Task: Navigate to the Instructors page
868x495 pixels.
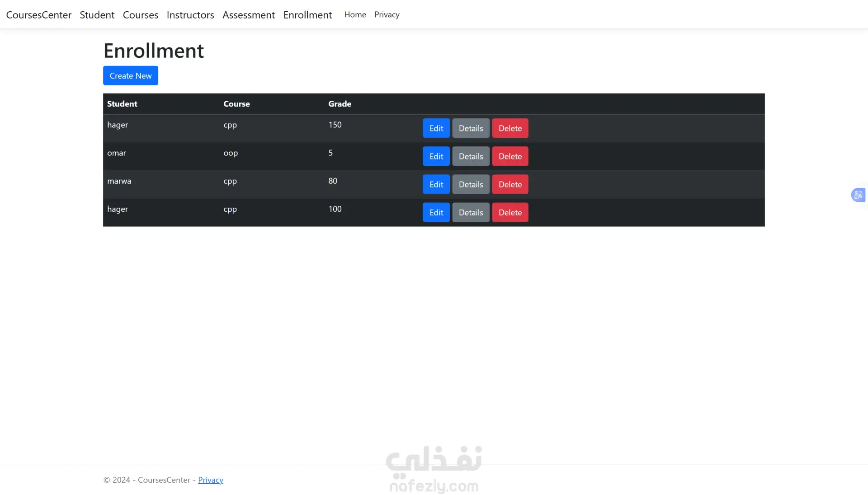Action: click(190, 15)
